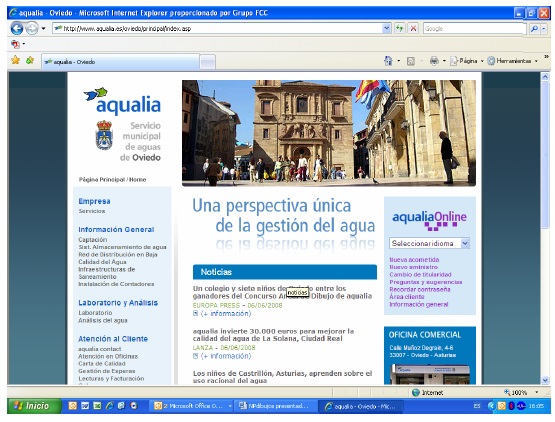Open the Inicio start menu
The image size is (555, 422).
pos(34,406)
